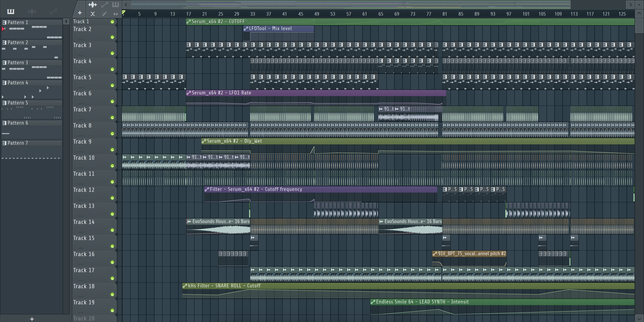Show audio clips in picker via waveform icon

click(x=32, y=11)
